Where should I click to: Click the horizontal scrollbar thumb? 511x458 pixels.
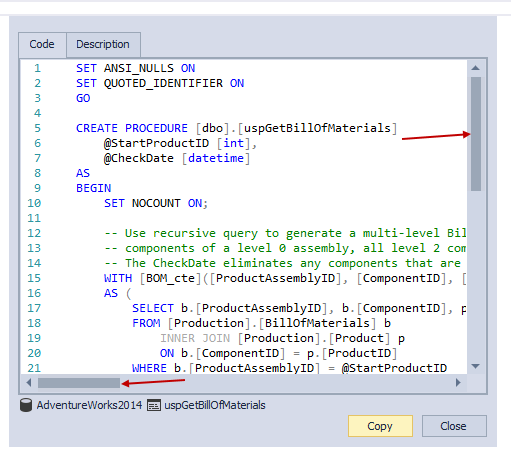(x=79, y=383)
